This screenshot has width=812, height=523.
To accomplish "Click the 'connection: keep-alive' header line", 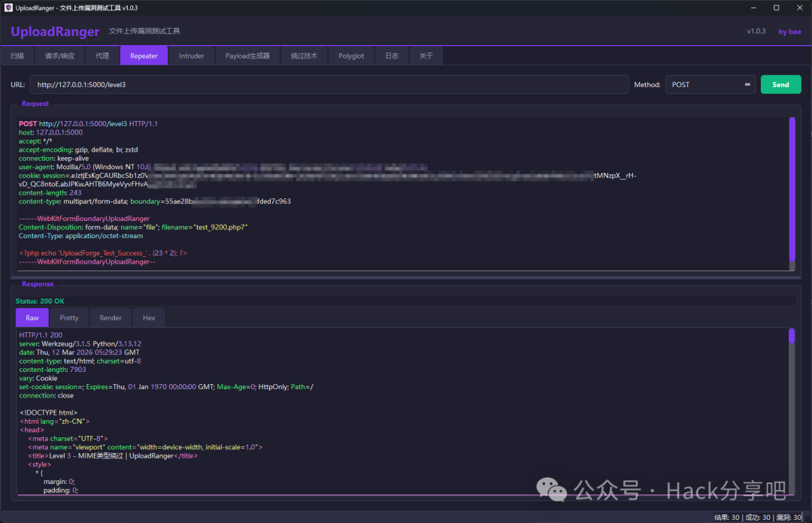I will (54, 159).
